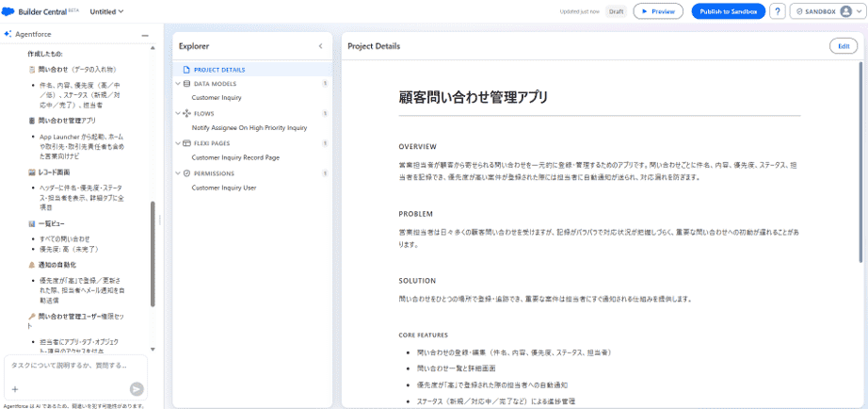Open the Untitled project name dropdown

106,11
